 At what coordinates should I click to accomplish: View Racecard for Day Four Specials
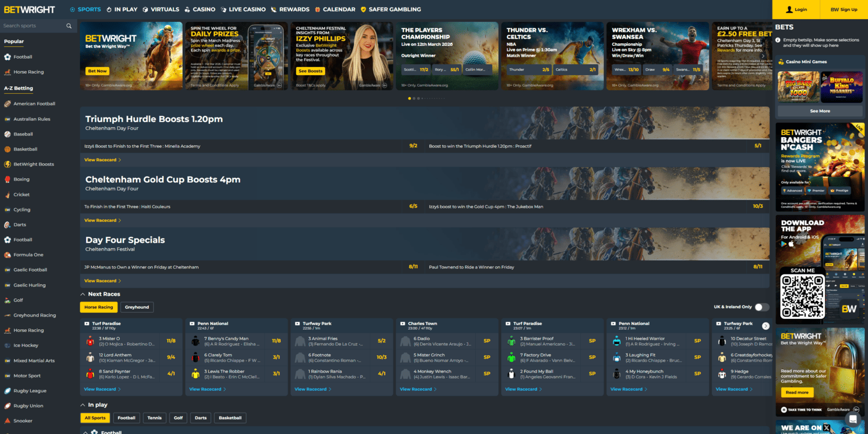point(102,281)
